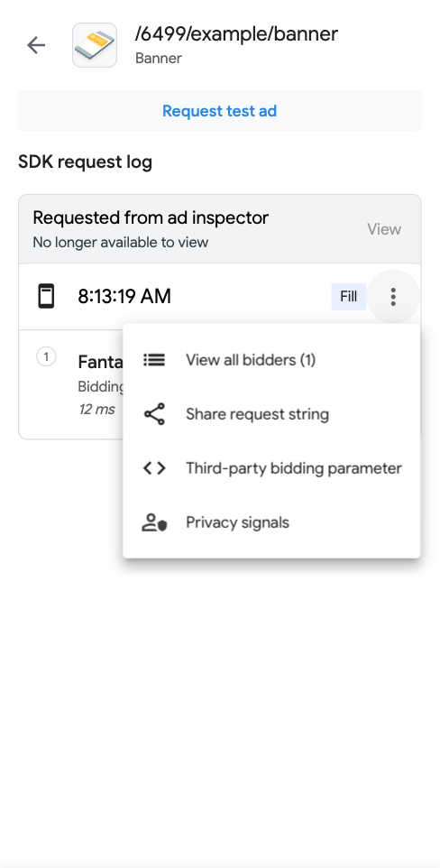Click the /6499/example/banner title
Image resolution: width=440 pixels, height=868 pixels.
pos(236,34)
